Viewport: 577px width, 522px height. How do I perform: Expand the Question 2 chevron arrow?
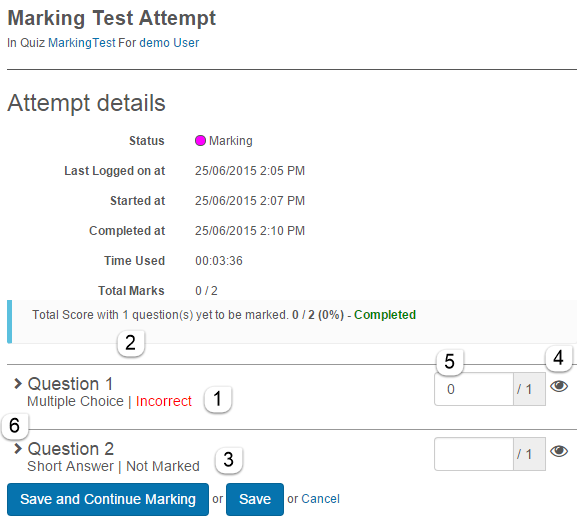(x=17, y=448)
